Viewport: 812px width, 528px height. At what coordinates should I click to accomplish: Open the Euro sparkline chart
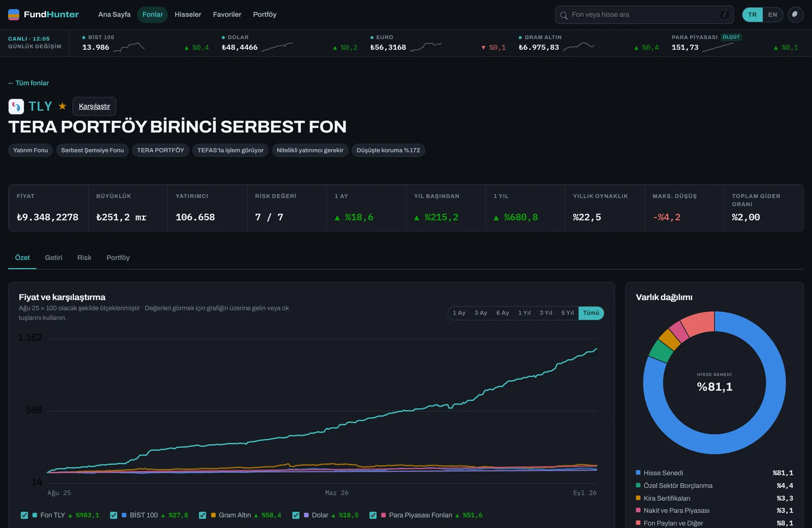coord(426,47)
